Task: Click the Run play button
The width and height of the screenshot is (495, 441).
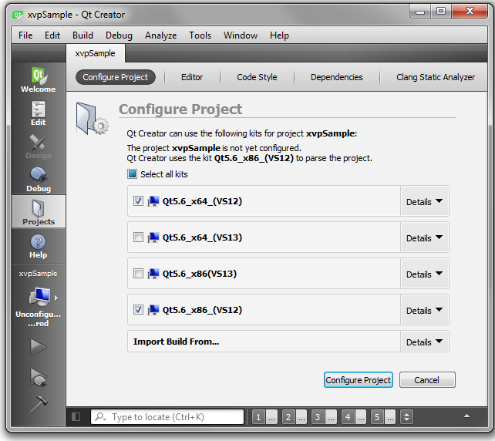Action: pyautogui.click(x=38, y=347)
